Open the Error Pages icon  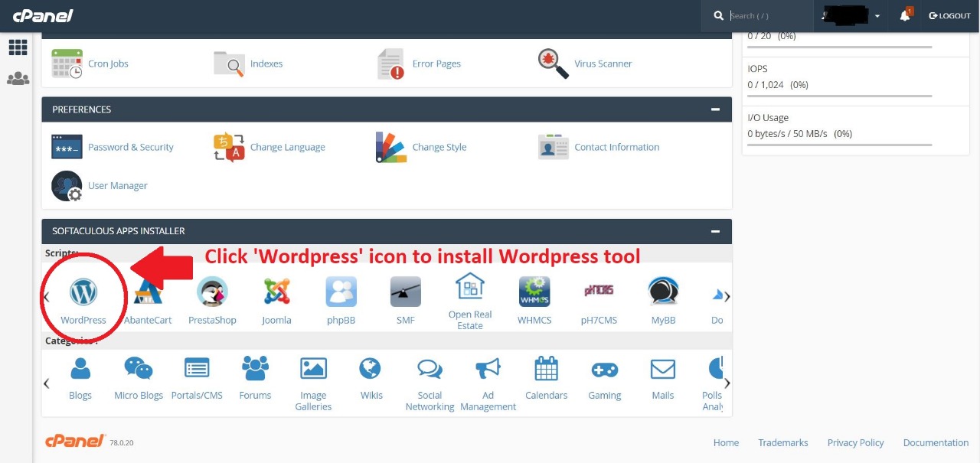click(391, 64)
